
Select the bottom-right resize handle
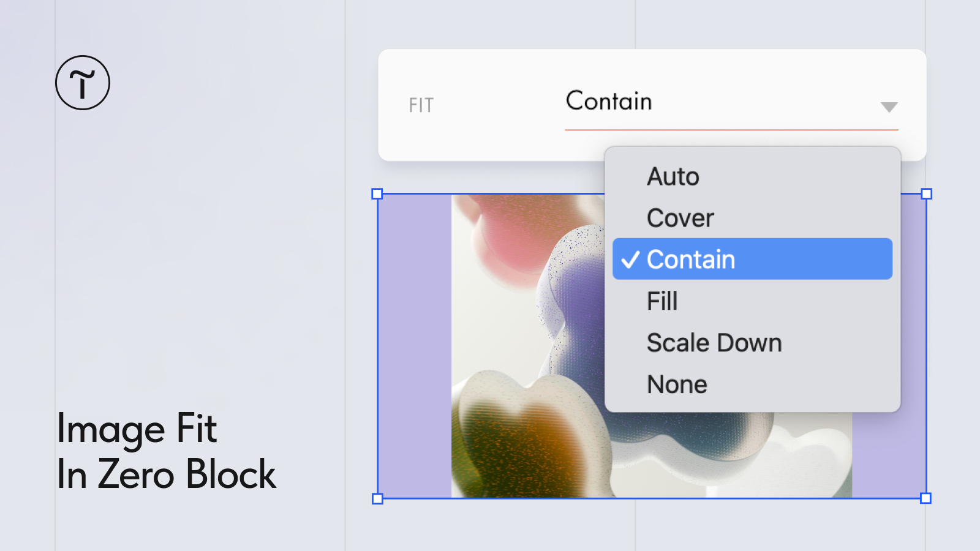tap(926, 498)
